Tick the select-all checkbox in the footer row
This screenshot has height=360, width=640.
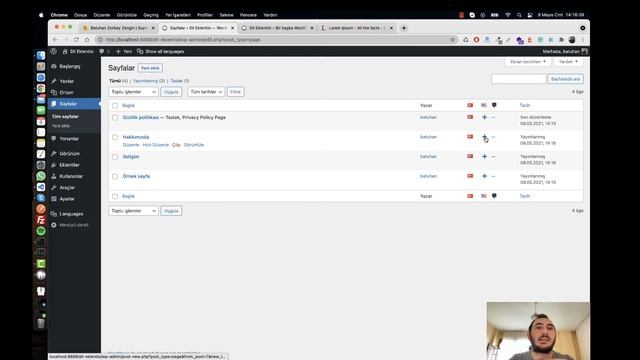click(x=115, y=197)
